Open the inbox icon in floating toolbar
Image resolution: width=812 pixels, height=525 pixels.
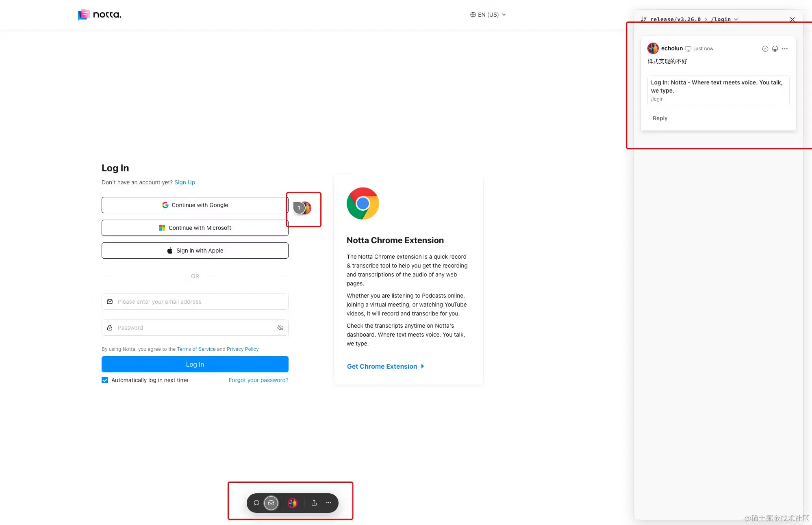coord(271,503)
